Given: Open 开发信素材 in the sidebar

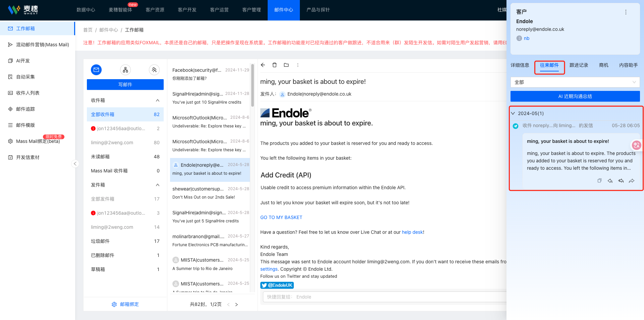Looking at the screenshot, I should tap(37, 157).
